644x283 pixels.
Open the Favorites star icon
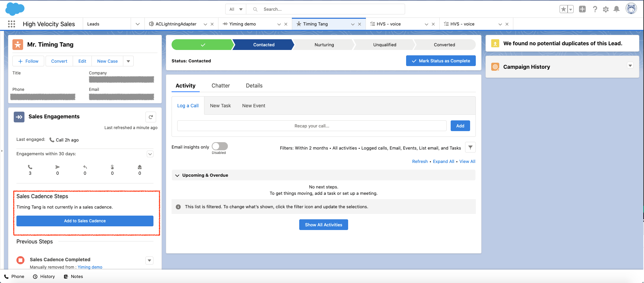tap(564, 9)
